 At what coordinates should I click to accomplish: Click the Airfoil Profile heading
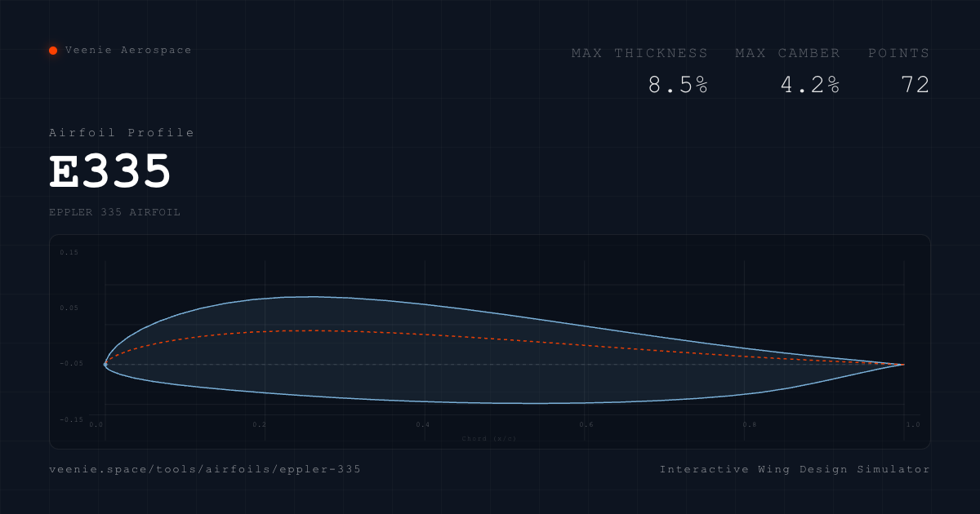click(x=122, y=133)
